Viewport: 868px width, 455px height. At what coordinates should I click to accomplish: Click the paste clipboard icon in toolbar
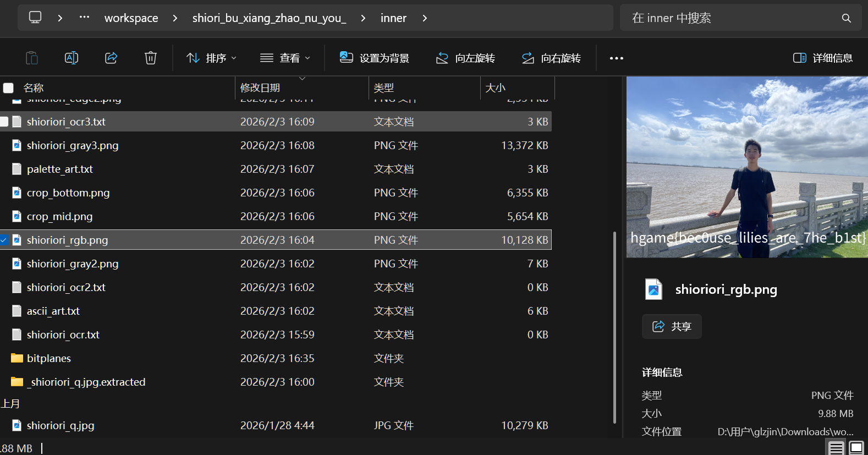point(32,58)
